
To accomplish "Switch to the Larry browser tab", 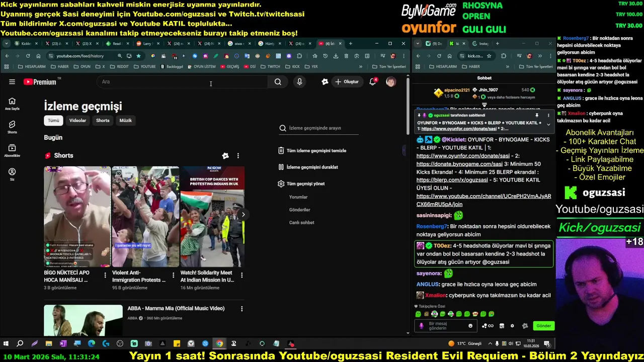I will [147, 44].
